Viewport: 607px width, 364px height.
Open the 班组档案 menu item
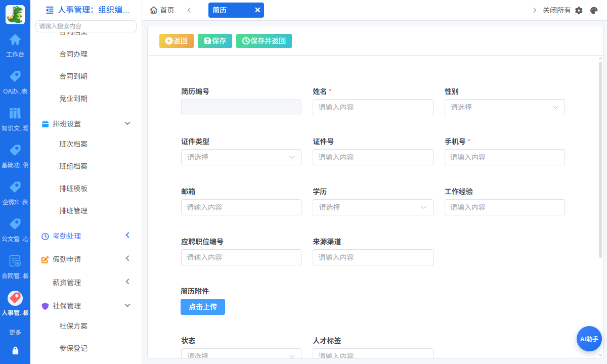(x=73, y=166)
